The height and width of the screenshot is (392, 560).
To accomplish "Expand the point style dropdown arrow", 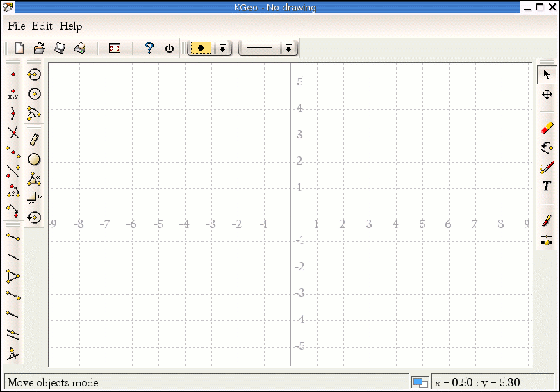I will [x=222, y=48].
